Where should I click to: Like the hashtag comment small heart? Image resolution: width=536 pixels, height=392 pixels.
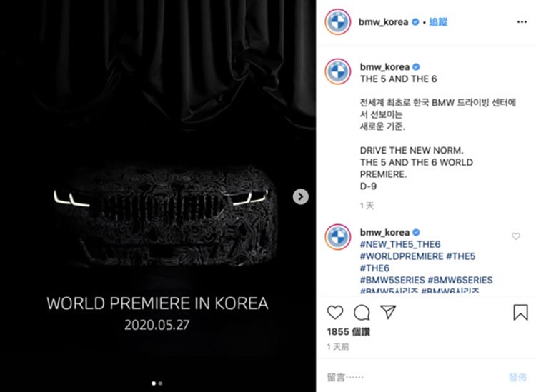[x=516, y=236]
